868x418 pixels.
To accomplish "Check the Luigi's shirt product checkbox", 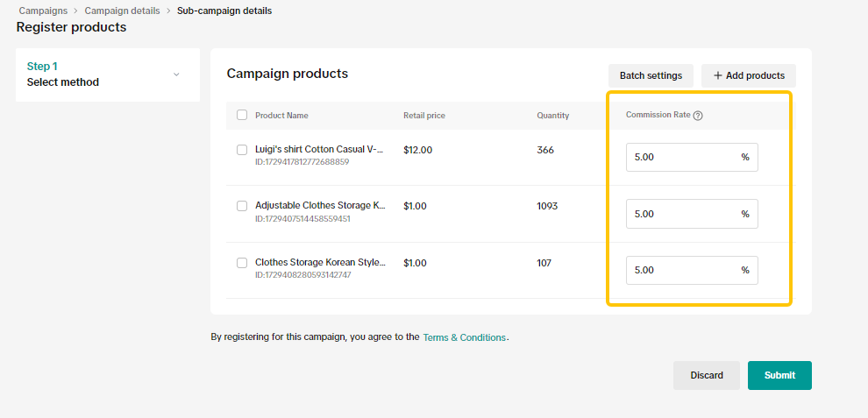I will pyautogui.click(x=242, y=150).
